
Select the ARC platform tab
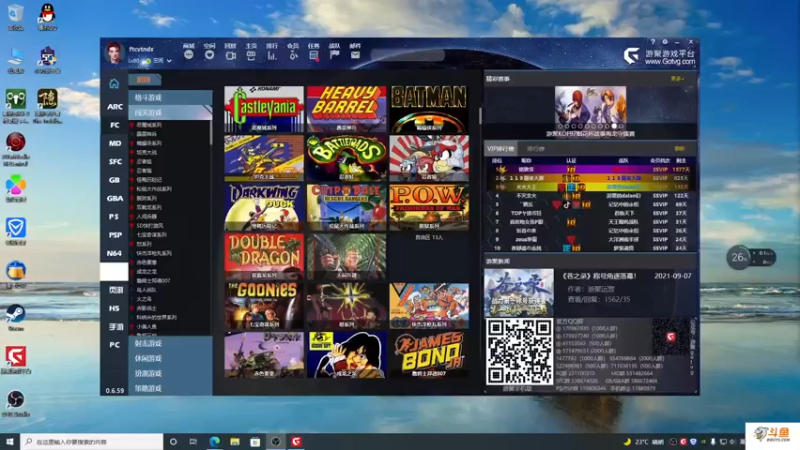(x=114, y=107)
